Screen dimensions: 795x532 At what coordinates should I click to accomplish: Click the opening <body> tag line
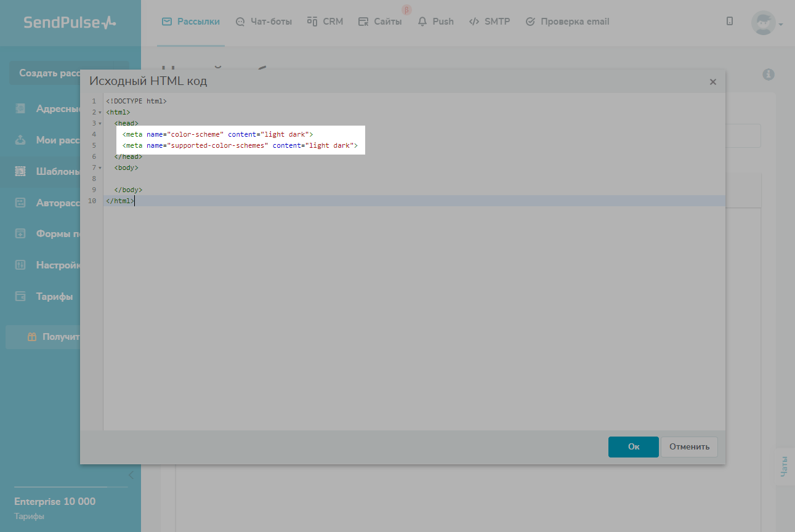126,167
